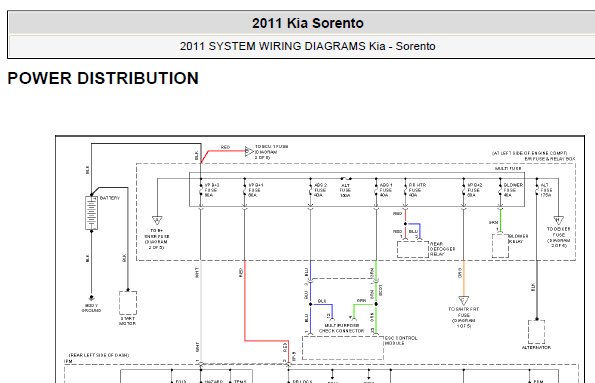The height and width of the screenshot is (383, 595).
Task: Select the starter motor box
Action: coord(128,303)
